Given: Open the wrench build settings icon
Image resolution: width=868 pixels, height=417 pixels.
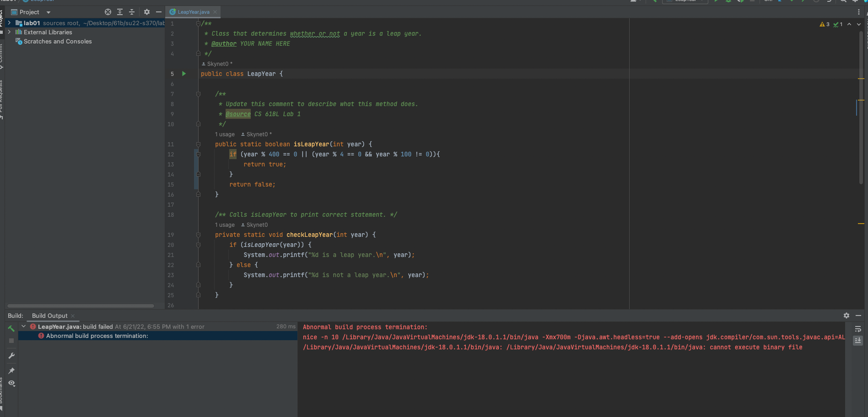Looking at the screenshot, I should (11, 356).
